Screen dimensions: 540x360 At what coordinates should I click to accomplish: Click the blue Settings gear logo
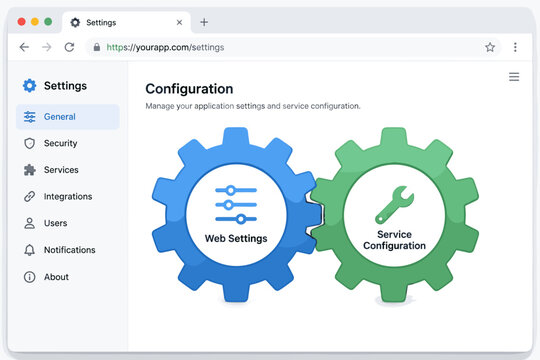pos(30,85)
